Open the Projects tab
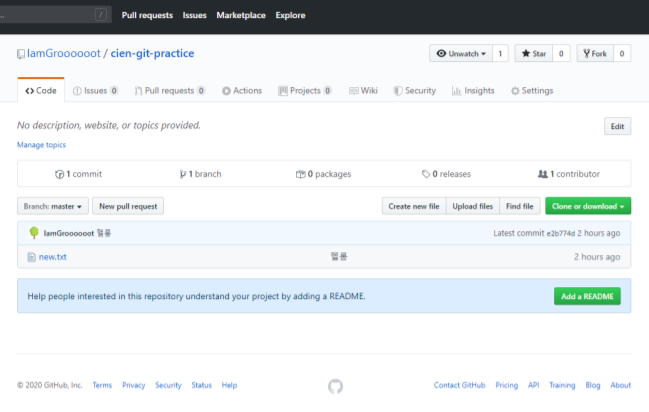The image size is (649, 412). [305, 91]
